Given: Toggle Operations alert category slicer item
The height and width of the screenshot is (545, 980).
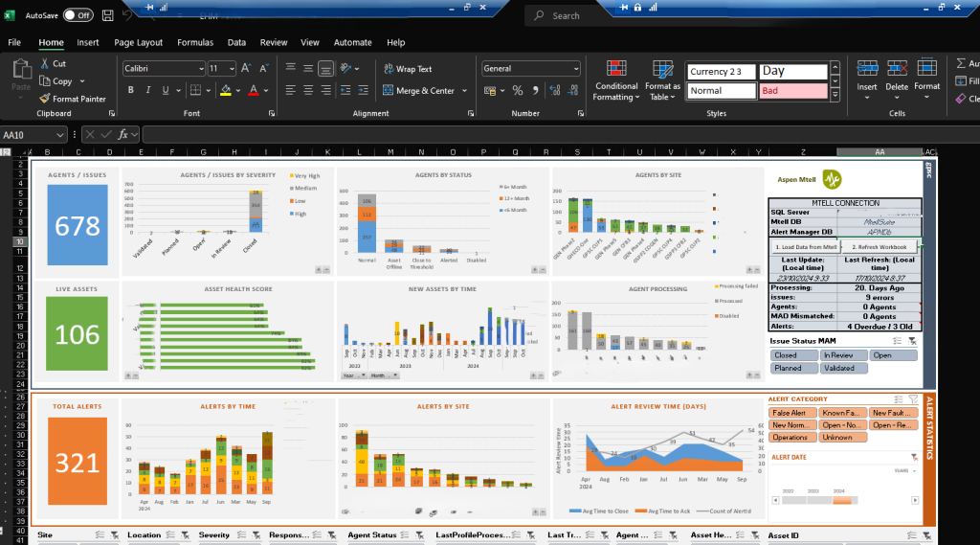Looking at the screenshot, I should pyautogui.click(x=791, y=438).
